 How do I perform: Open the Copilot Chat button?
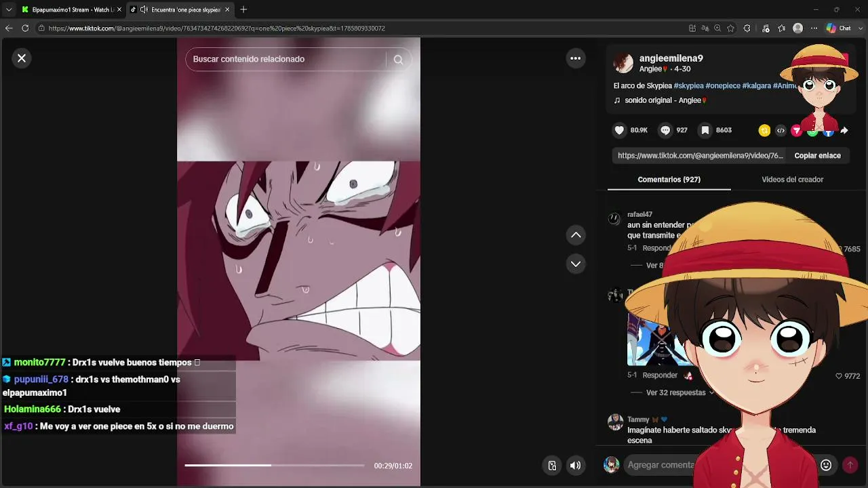coord(839,28)
